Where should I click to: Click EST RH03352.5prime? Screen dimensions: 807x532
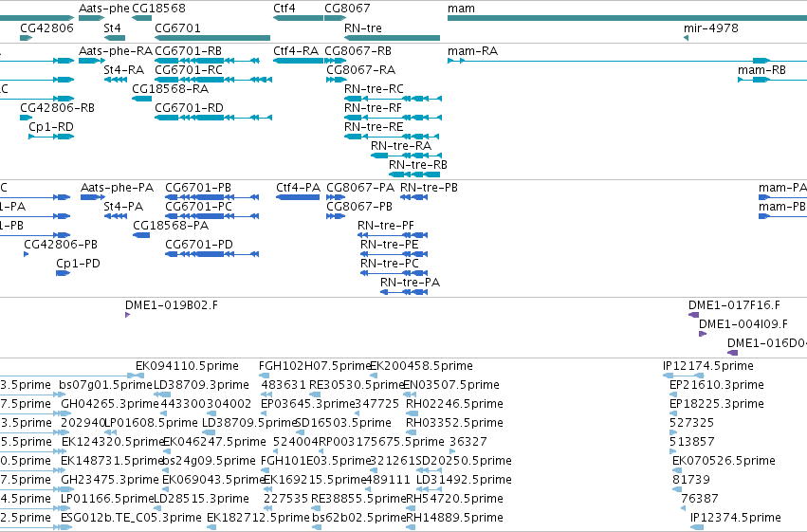(411, 433)
